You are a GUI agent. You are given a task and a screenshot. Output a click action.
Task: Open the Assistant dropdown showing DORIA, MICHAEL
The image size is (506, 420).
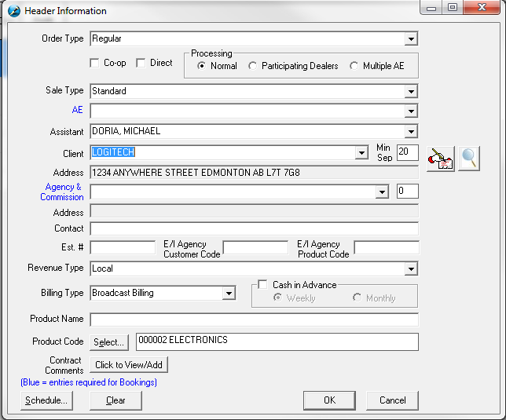pyautogui.click(x=411, y=132)
